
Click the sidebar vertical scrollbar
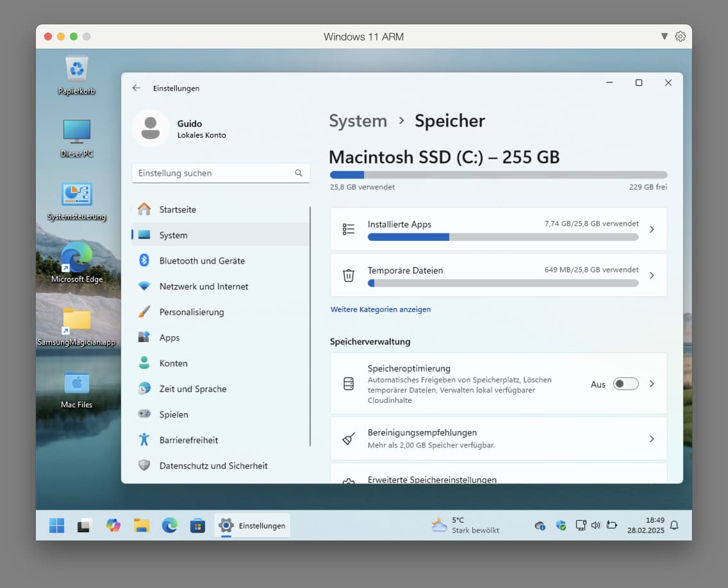310,326
